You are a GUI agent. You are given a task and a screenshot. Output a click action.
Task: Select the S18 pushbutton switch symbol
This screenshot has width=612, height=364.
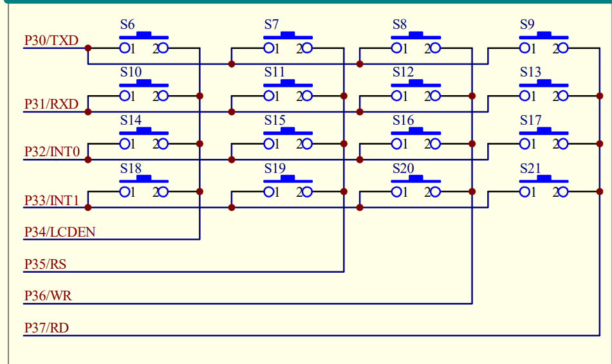tap(144, 186)
